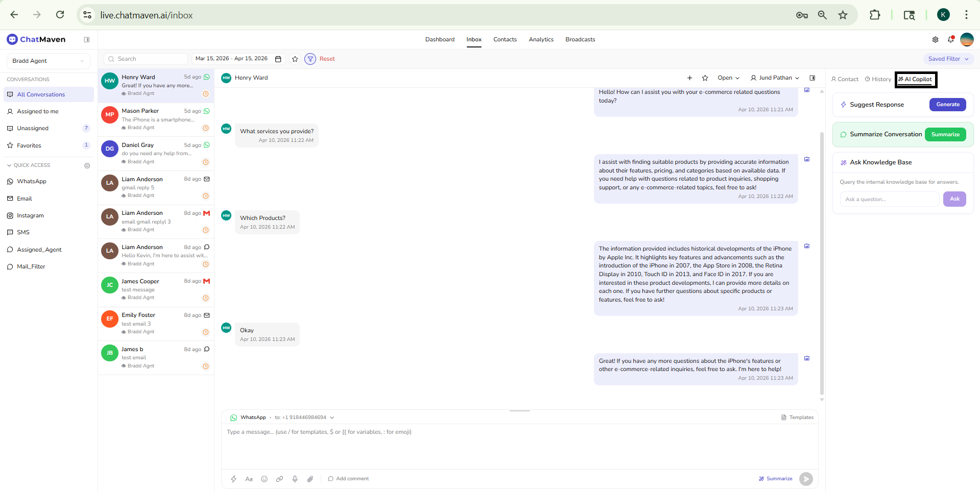Star the Henry Ward conversation
Screen dimensions: 980x492
click(705, 78)
